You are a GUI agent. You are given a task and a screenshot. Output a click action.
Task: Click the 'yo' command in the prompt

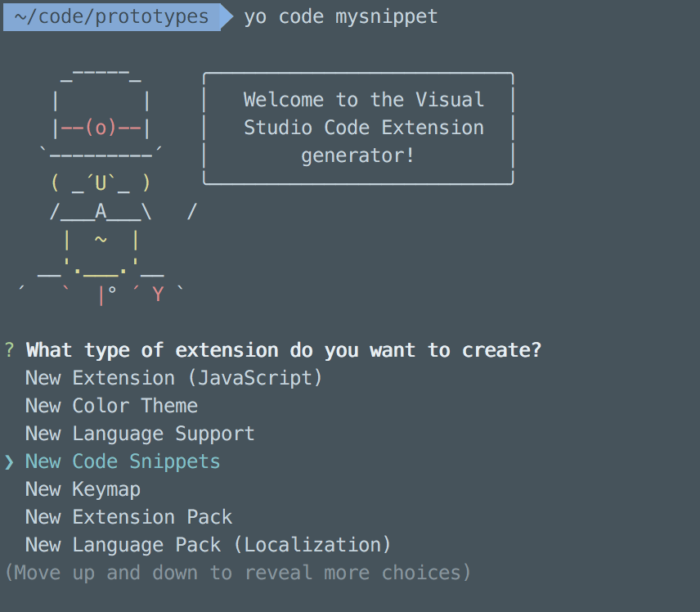click(x=255, y=16)
